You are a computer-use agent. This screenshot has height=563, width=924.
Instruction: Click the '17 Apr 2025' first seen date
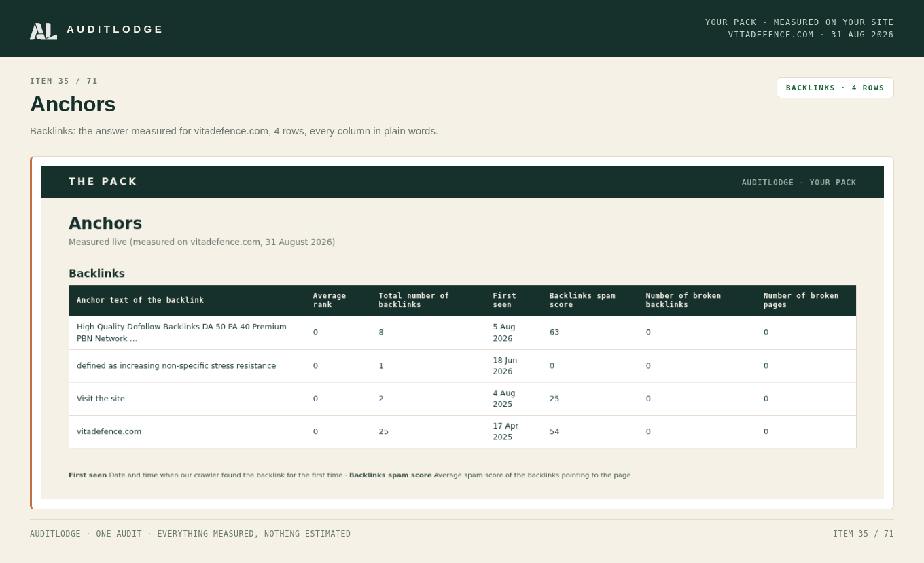click(505, 432)
